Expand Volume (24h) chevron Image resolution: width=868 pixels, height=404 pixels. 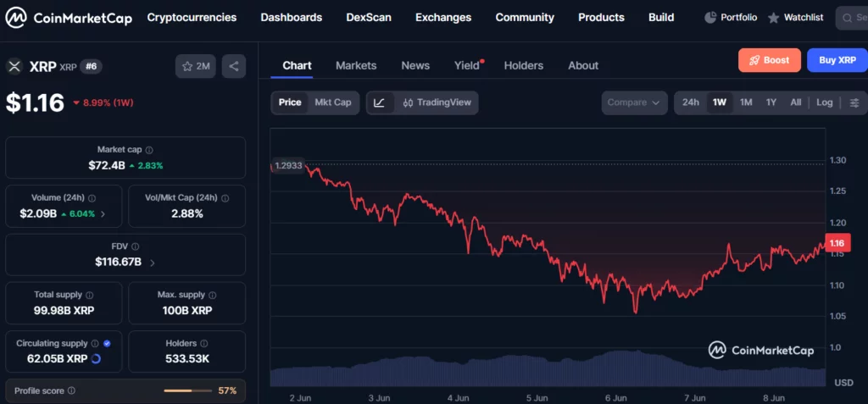point(103,213)
